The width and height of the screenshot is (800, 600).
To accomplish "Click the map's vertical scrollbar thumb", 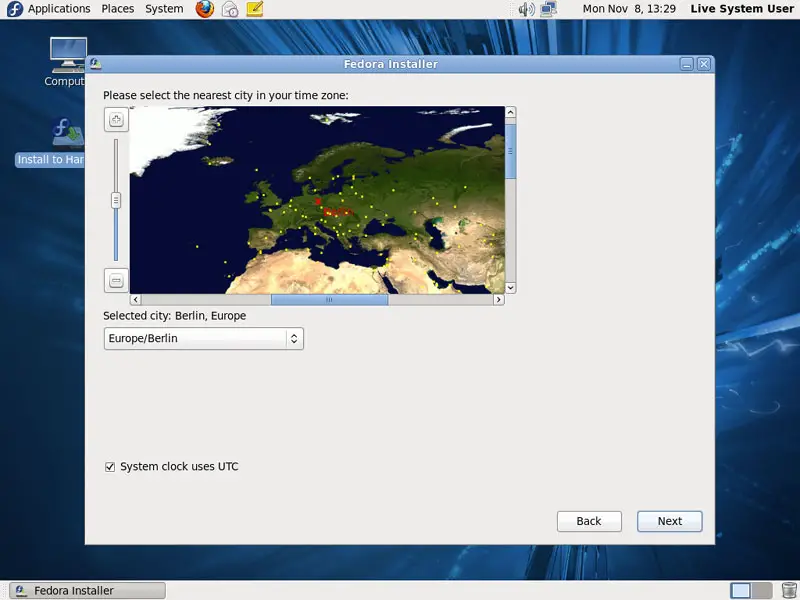I will pyautogui.click(x=511, y=152).
